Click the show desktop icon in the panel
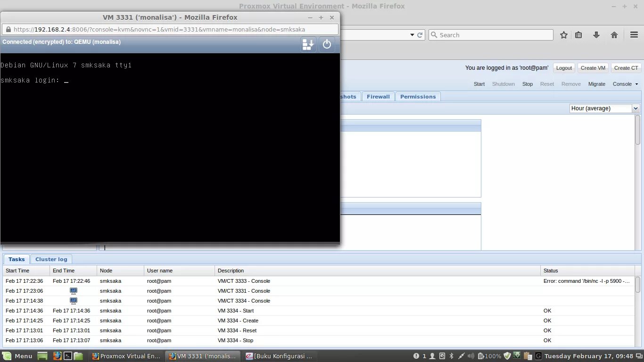The width and height of the screenshot is (644, 362). pos(42,356)
